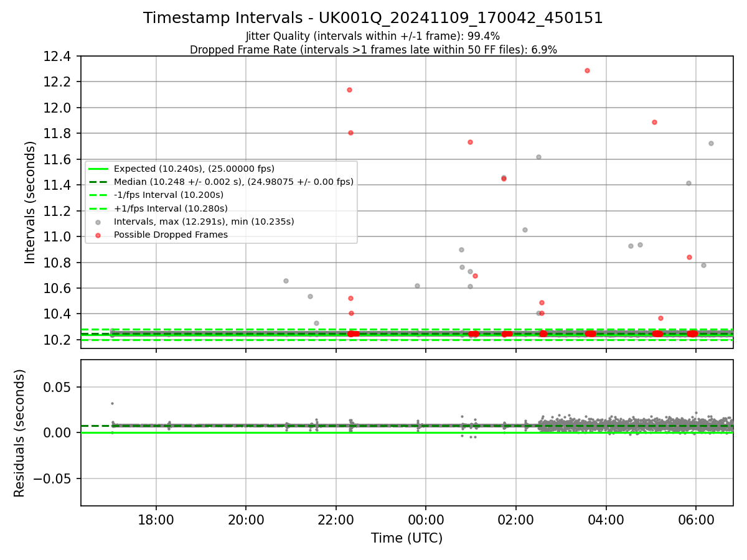The image size is (747, 560).
Task: Click the 02:00 time tick label
Action: 516,519
